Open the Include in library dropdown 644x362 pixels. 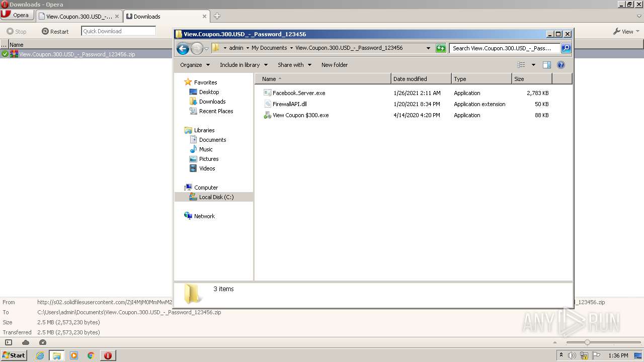244,65
